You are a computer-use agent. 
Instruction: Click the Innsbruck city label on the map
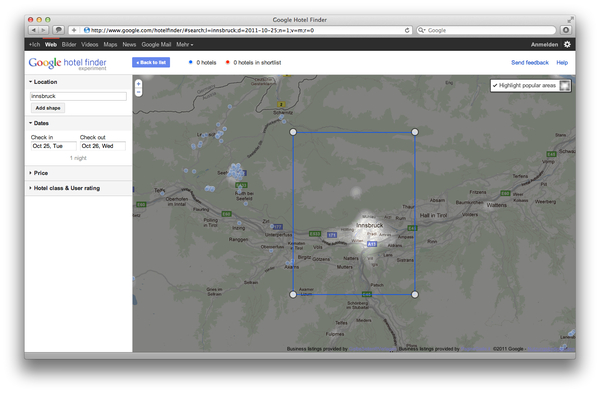point(370,225)
